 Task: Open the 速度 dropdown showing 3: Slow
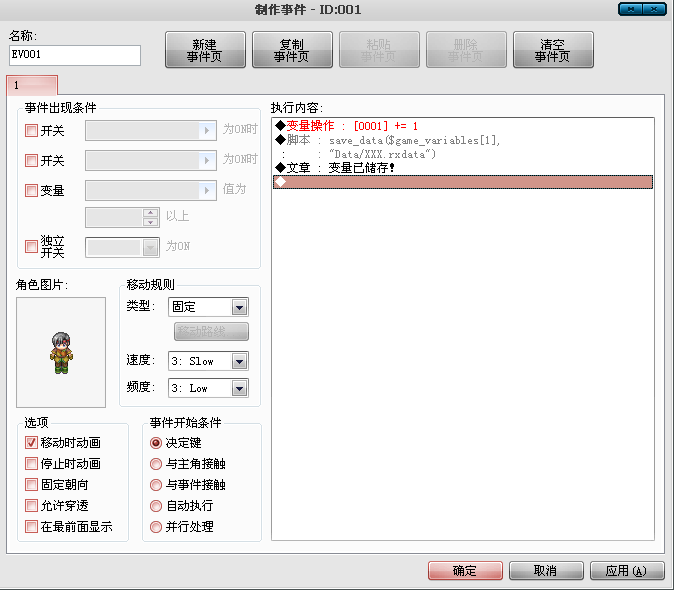(208, 361)
